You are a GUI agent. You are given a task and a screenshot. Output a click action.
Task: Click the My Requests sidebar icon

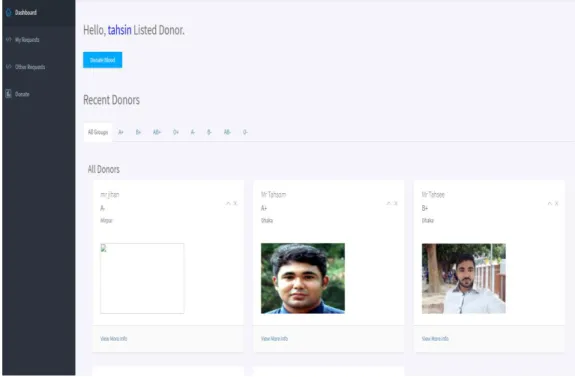[8, 40]
